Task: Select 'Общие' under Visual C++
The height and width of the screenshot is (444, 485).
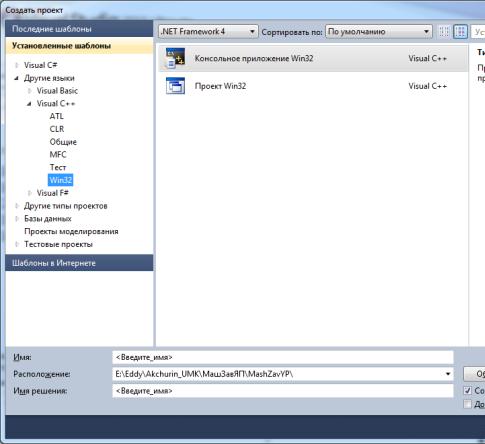Action: 63,142
